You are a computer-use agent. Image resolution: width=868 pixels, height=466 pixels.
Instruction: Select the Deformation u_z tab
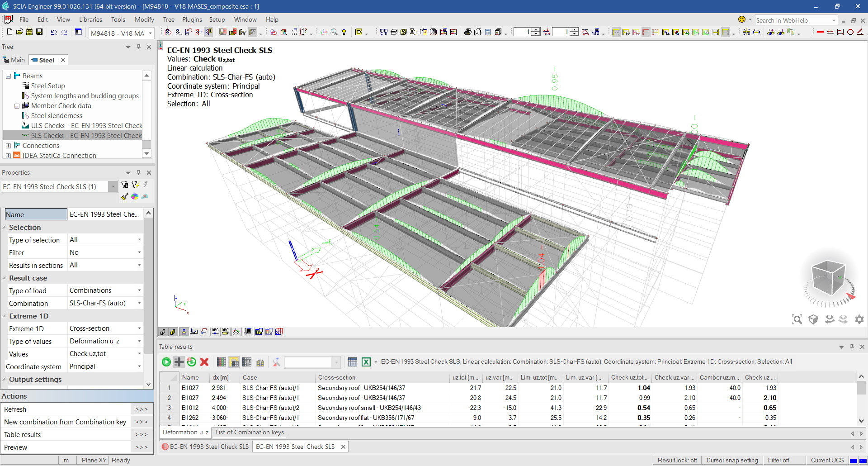point(185,432)
